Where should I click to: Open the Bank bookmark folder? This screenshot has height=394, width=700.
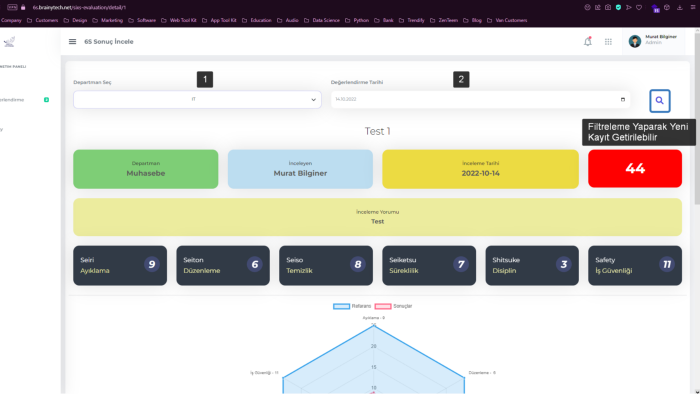(x=384, y=20)
